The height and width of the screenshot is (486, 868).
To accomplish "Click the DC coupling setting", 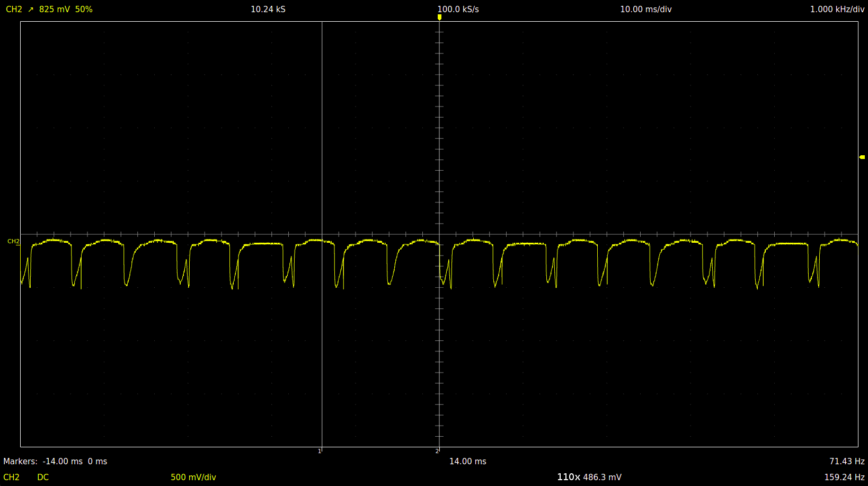I will click(x=43, y=478).
